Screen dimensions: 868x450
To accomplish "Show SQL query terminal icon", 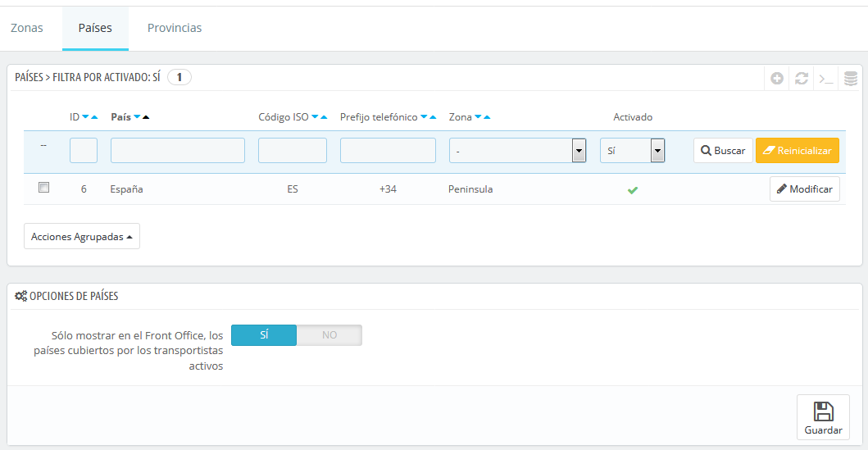I will pyautogui.click(x=826, y=79).
